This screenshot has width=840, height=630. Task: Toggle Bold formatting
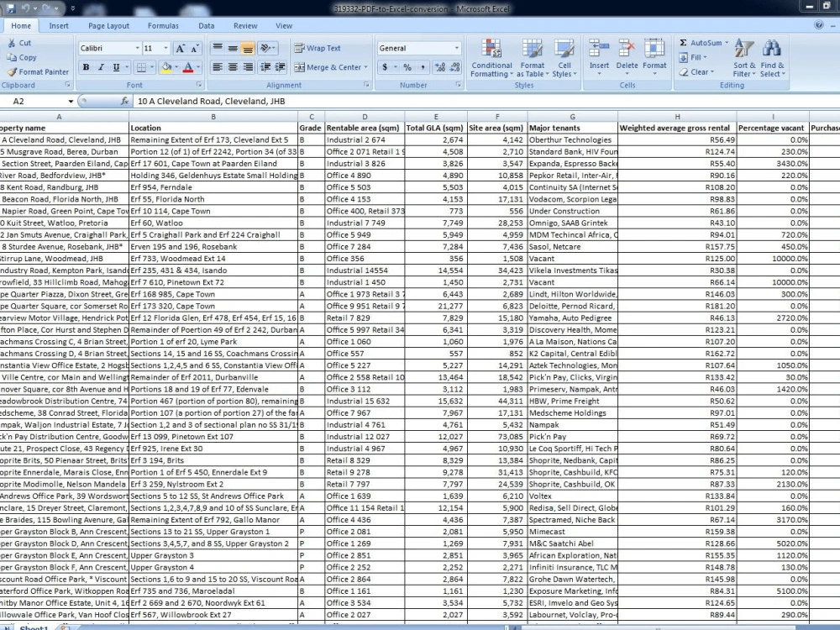click(x=86, y=67)
